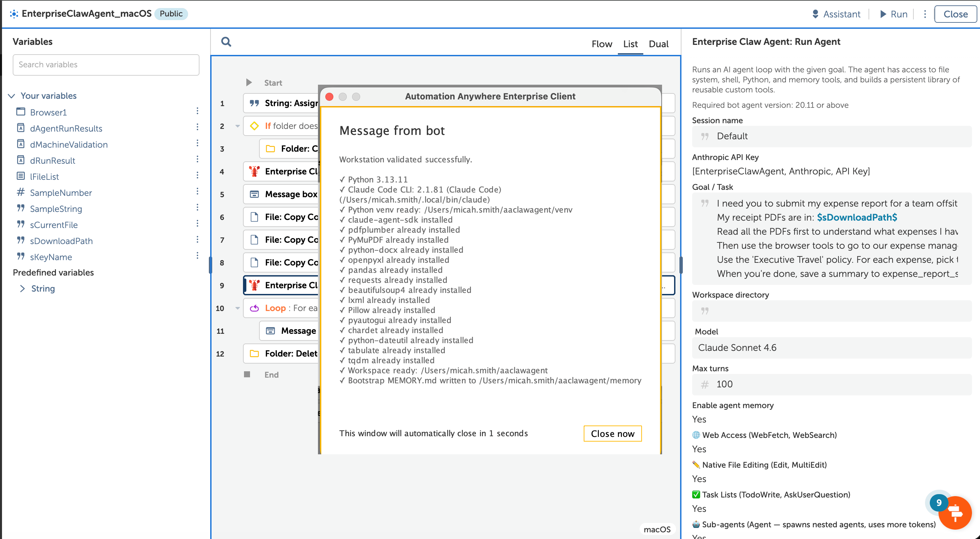Switch to the Flow view tab

tap(601, 44)
